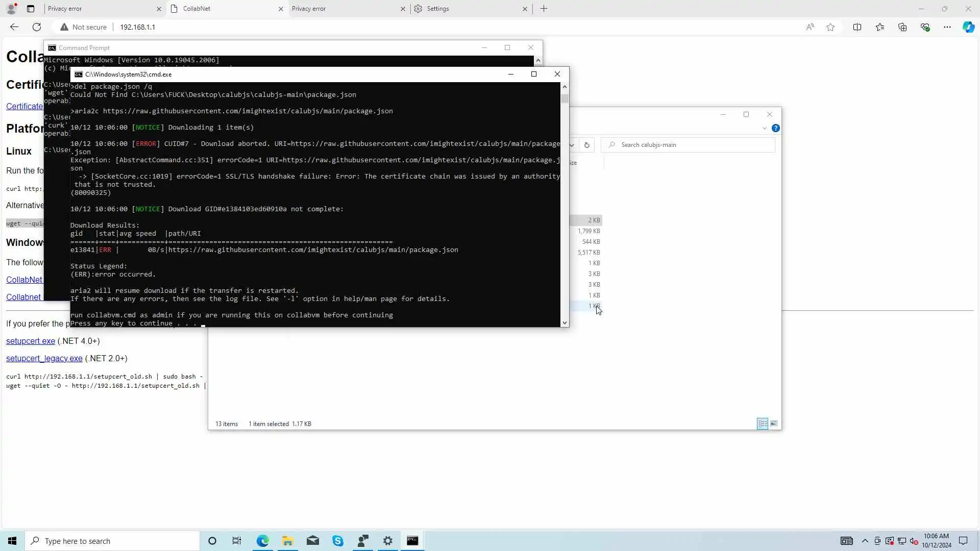Switch to first Privacy error tab
The image size is (980, 551).
click(65, 9)
